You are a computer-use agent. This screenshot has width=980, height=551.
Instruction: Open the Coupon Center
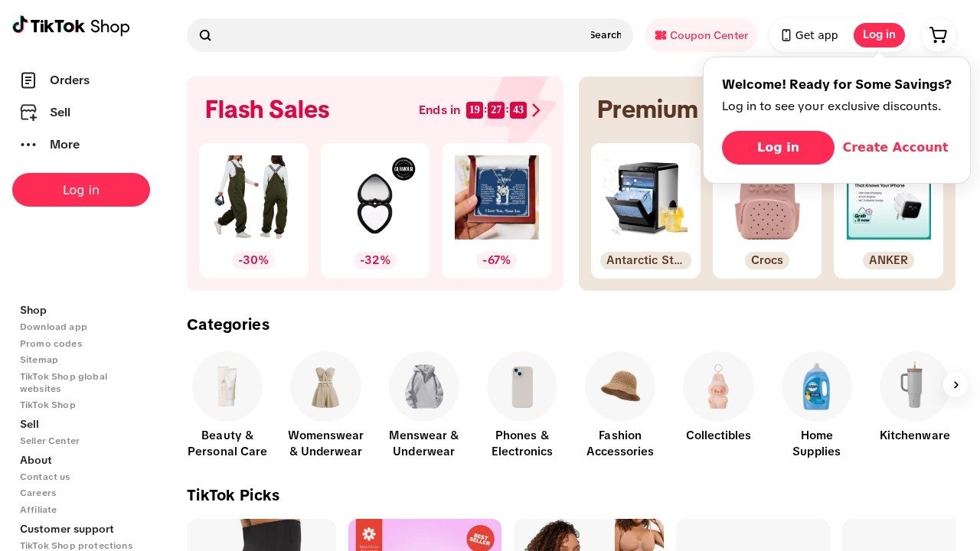[x=701, y=35]
